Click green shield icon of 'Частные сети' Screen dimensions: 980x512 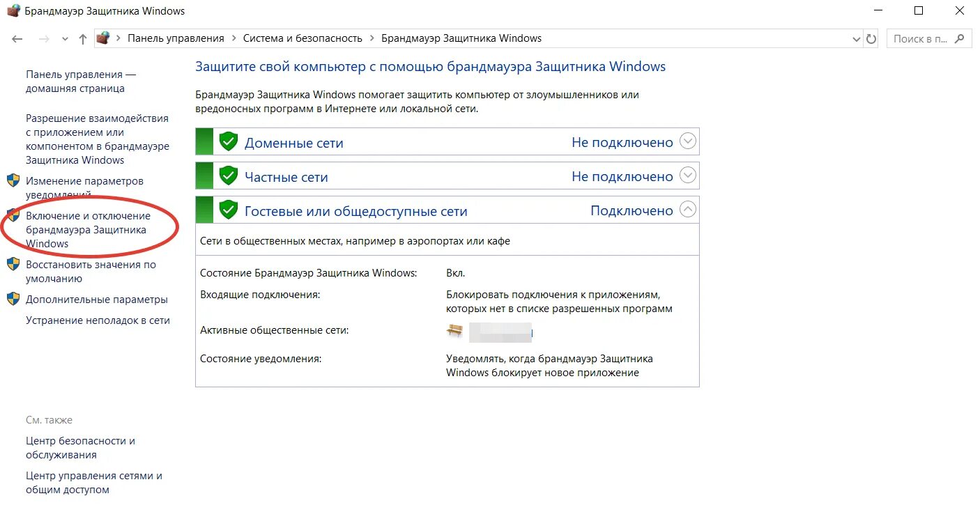pos(228,176)
